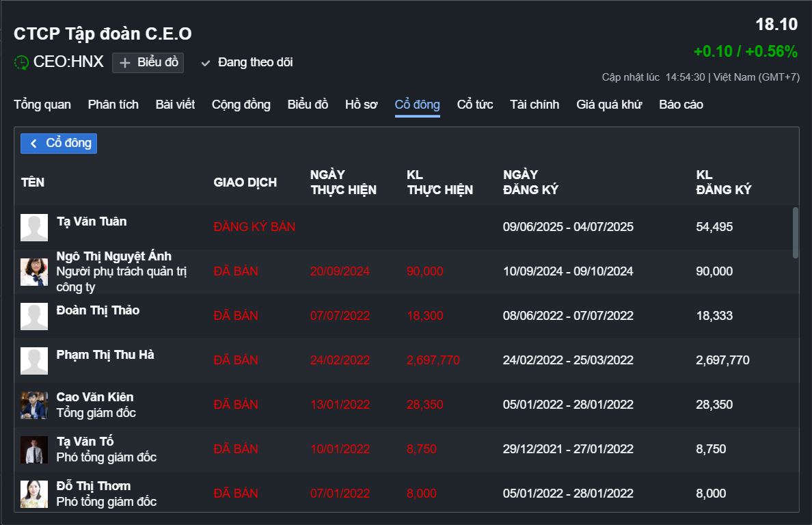This screenshot has height=525, width=812.
Task: Open the Cổ tức tab
Action: click(x=475, y=105)
